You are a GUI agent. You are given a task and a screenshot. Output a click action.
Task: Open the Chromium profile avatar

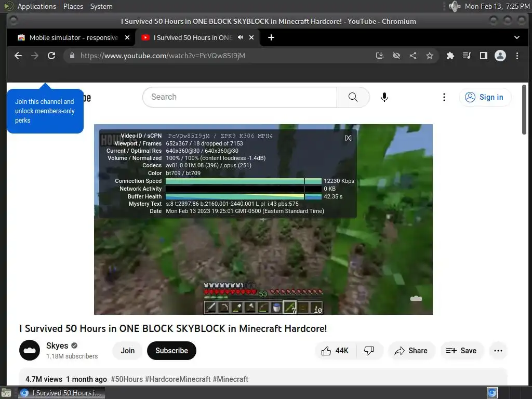(500, 56)
